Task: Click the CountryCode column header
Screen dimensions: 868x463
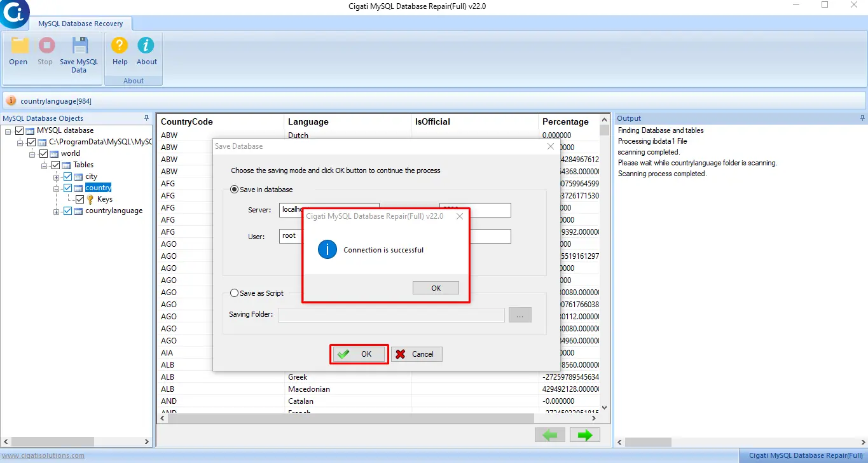Action: pyautogui.click(x=220, y=121)
